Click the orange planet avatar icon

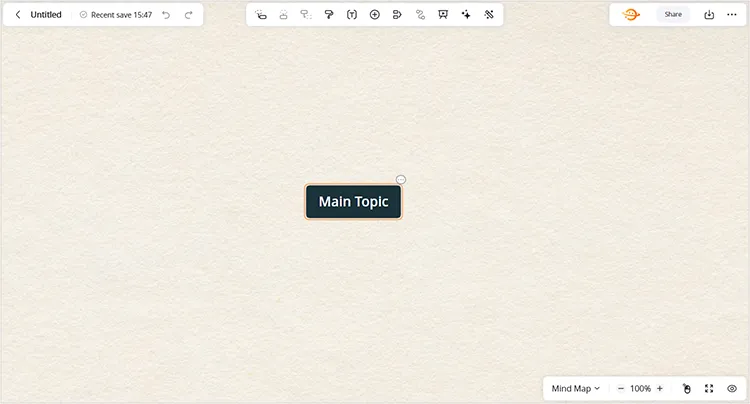click(631, 14)
